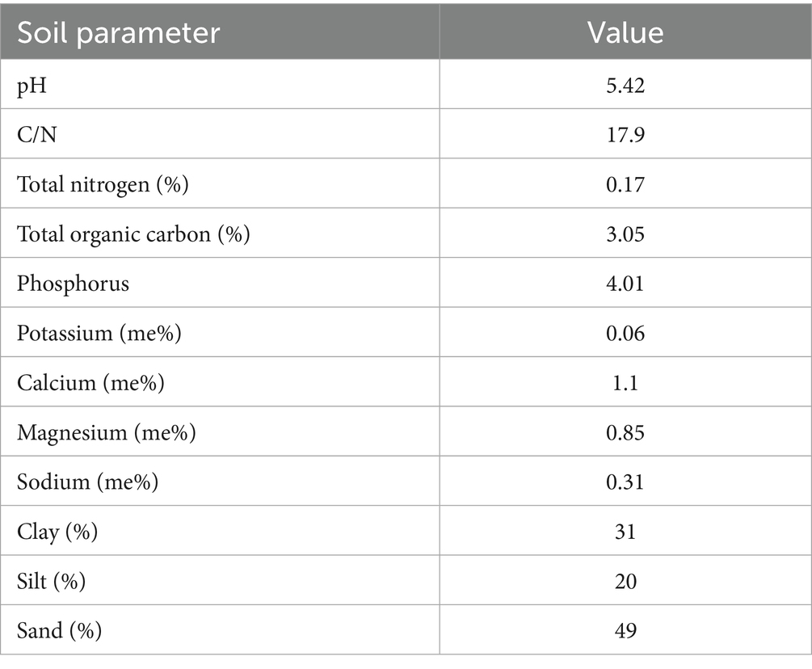This screenshot has height=669, width=812.
Task: Select the "Calcium (me%)" cell
Action: 90,383
